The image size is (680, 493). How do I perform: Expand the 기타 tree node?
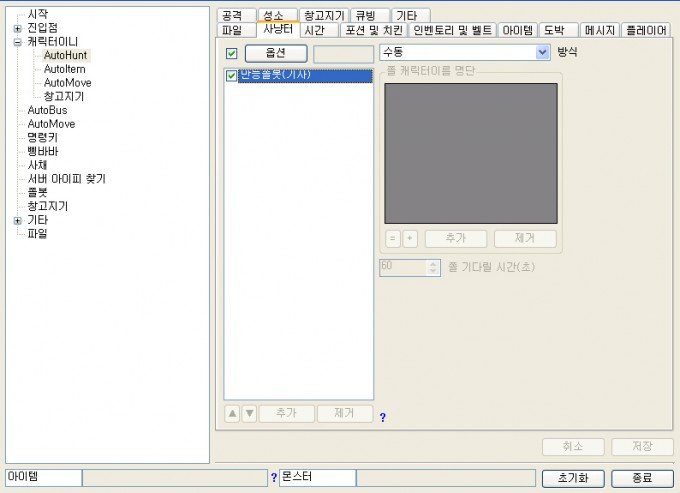point(17,220)
